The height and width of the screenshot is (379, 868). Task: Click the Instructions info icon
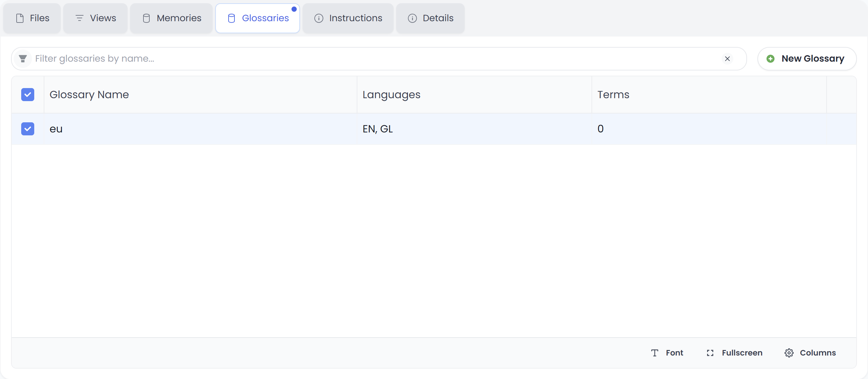tap(319, 18)
